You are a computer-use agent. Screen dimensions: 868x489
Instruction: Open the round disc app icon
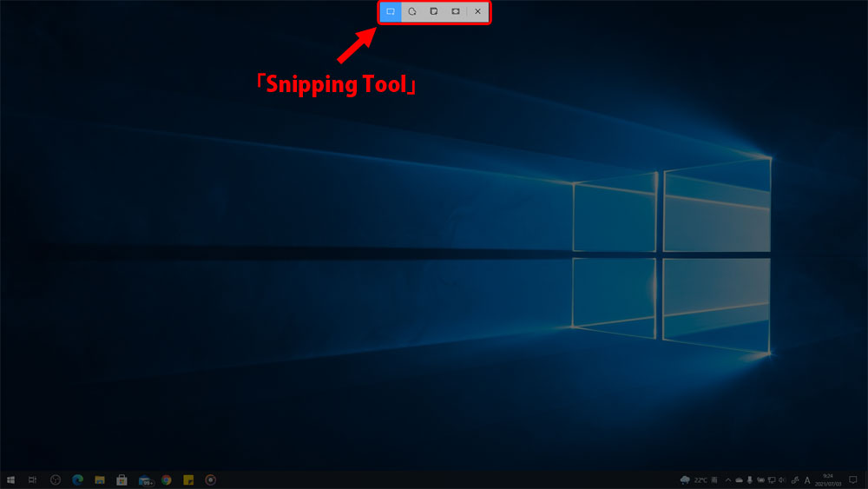click(x=211, y=480)
